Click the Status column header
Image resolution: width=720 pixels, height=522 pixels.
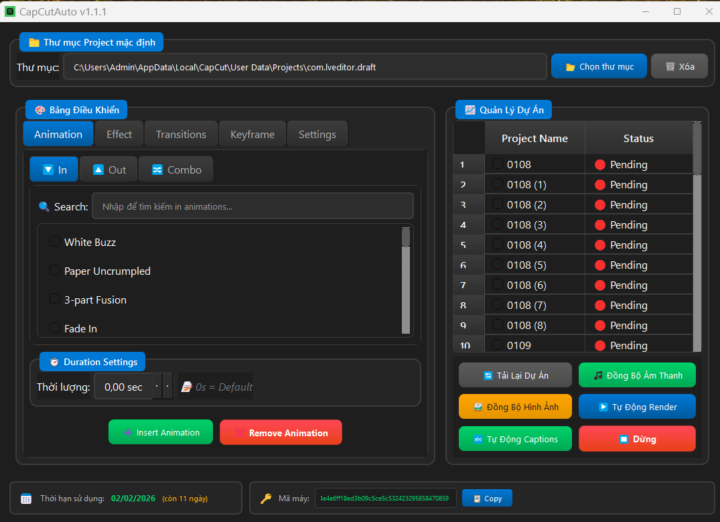point(638,138)
